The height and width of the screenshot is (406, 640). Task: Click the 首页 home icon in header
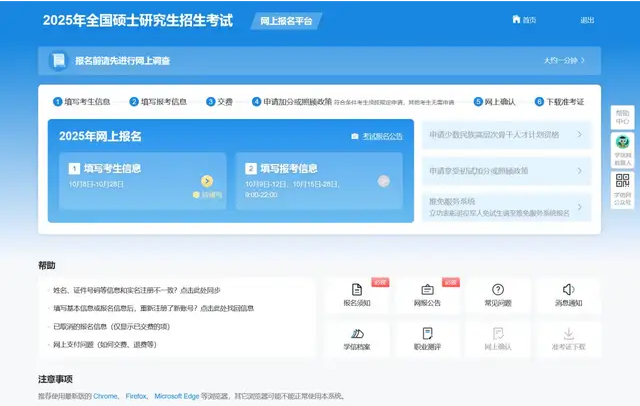click(517, 19)
